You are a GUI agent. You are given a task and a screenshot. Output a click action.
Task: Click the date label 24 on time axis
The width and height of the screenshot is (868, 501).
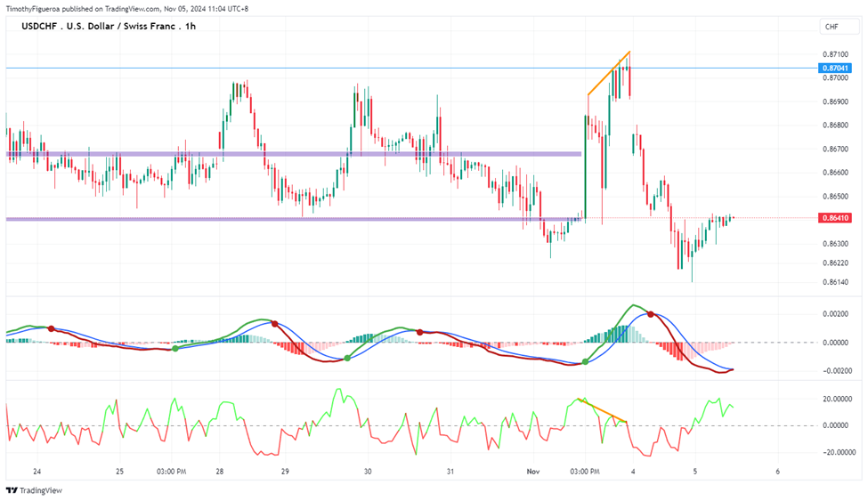[x=37, y=472]
